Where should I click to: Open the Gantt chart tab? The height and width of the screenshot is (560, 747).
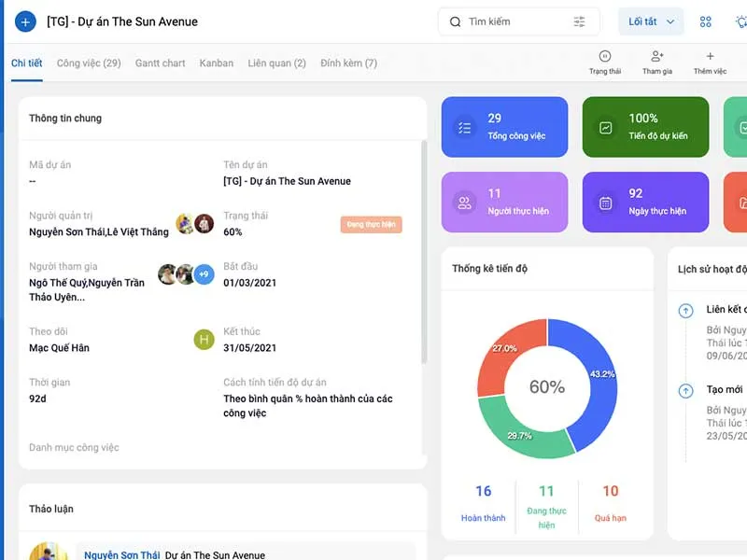point(160,63)
